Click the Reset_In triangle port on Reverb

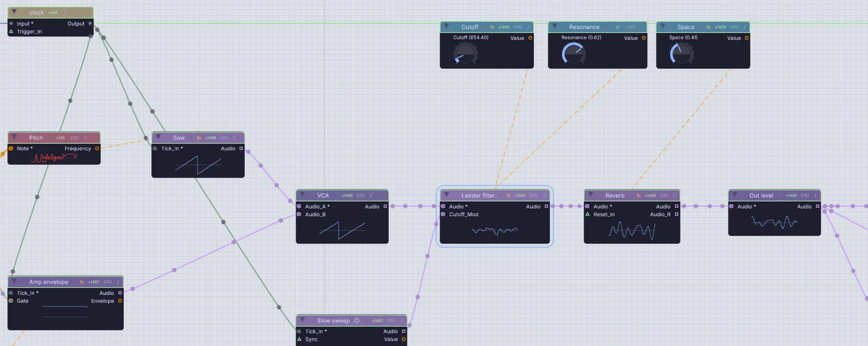click(588, 214)
